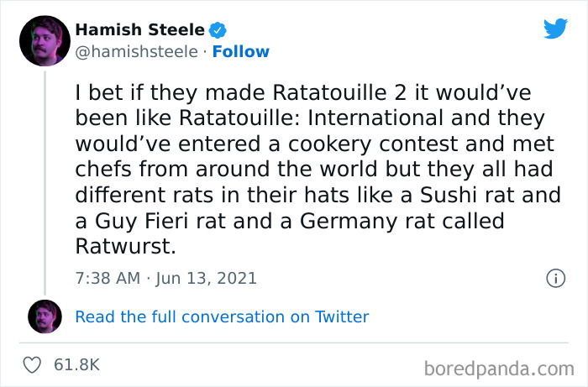This screenshot has height=387, width=588.
Task: Click the @hamishsteele handle
Action: [x=134, y=51]
